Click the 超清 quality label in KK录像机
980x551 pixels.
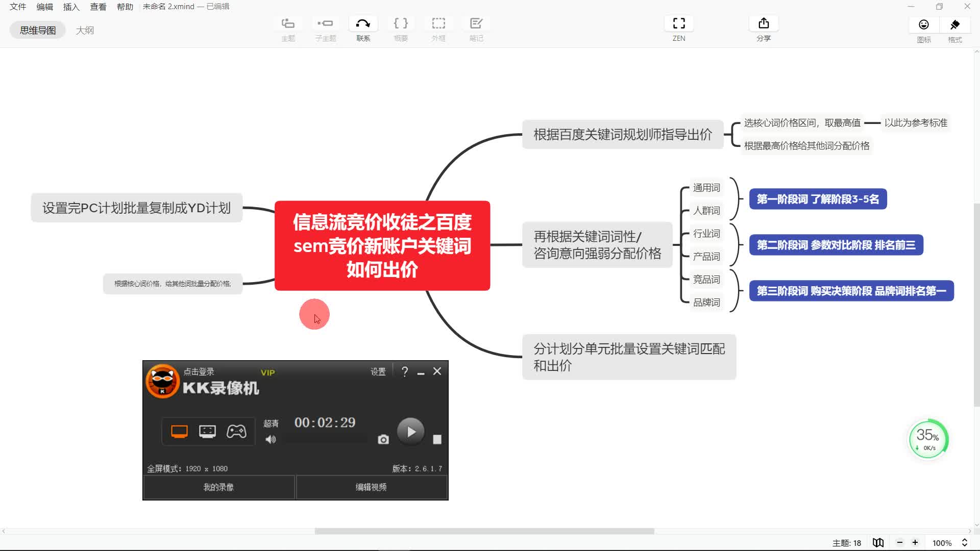271,423
